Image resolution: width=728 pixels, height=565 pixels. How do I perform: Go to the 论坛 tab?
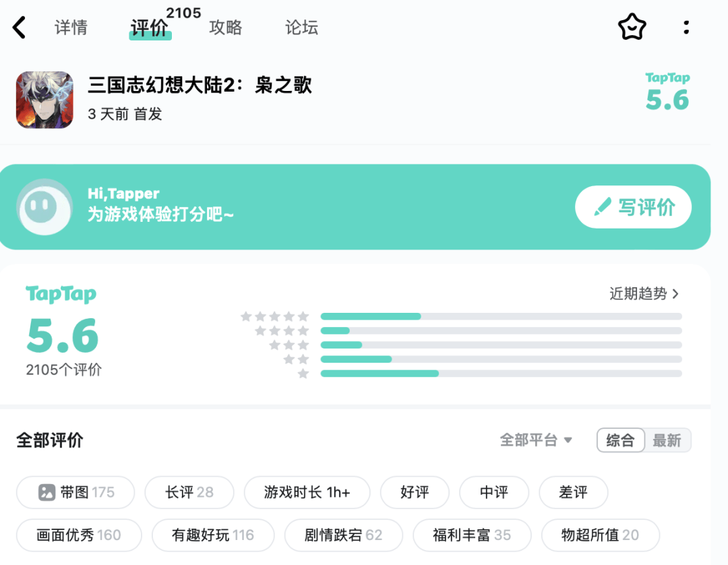pyautogui.click(x=302, y=28)
